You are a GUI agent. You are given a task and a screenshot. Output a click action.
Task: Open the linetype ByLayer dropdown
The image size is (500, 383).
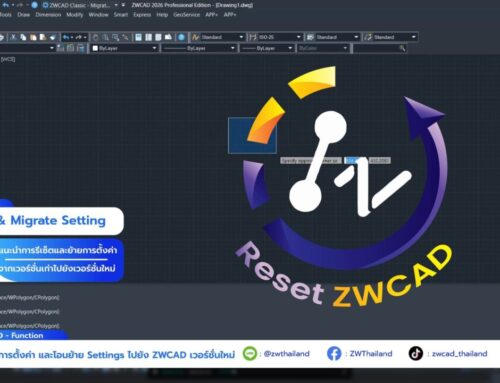pos(233,48)
